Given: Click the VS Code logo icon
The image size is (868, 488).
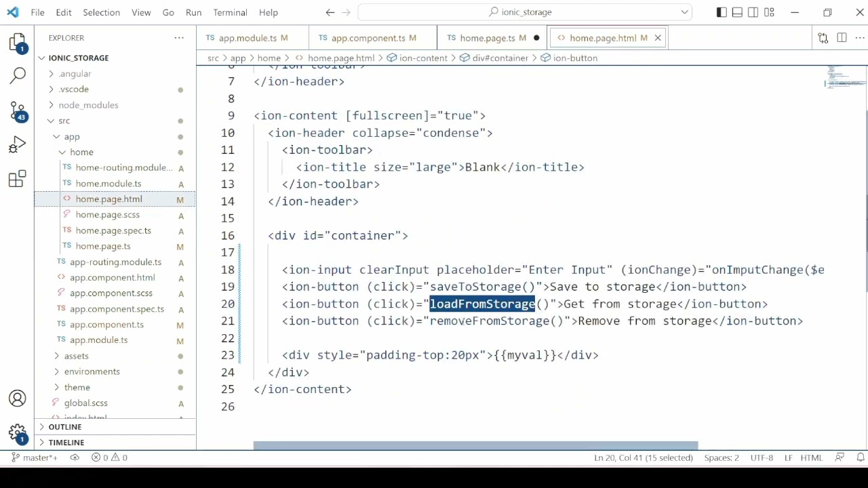Looking at the screenshot, I should coord(14,12).
